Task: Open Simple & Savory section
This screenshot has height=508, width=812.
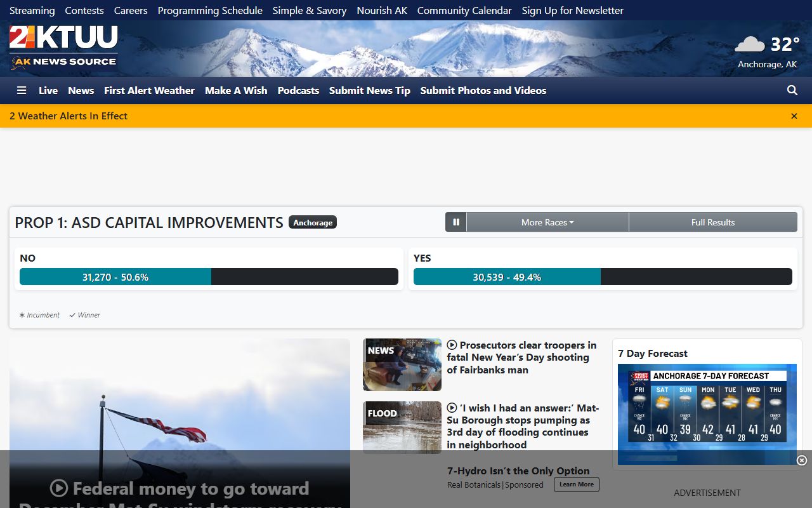Action: tap(310, 10)
